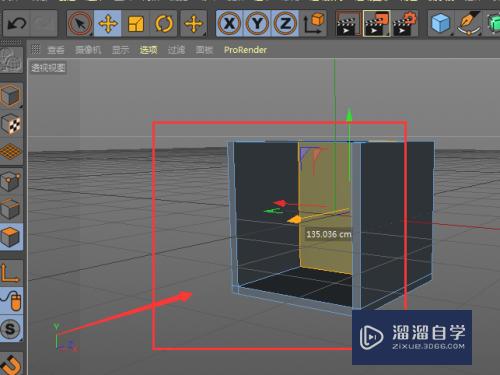Toggle the X axis lock
Screen dimensions: 500x375
pos(229,23)
